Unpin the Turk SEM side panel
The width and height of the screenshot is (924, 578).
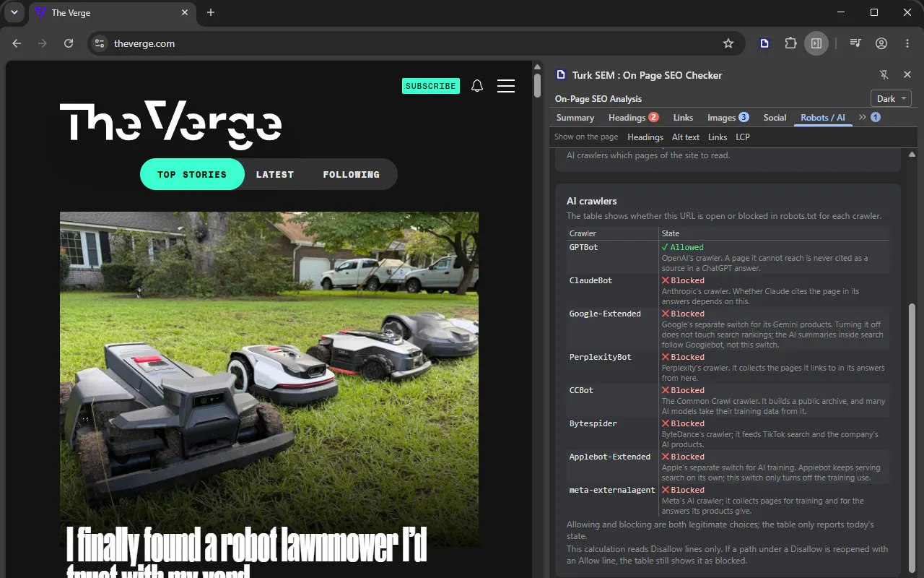tap(884, 75)
